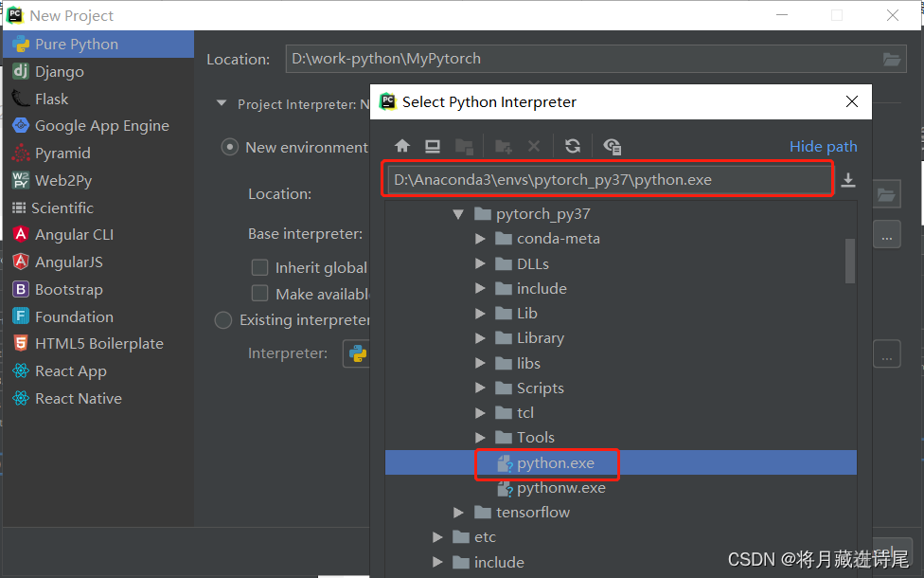Image resolution: width=924 pixels, height=578 pixels.
Task: Expand the Library folder
Action: (x=480, y=338)
